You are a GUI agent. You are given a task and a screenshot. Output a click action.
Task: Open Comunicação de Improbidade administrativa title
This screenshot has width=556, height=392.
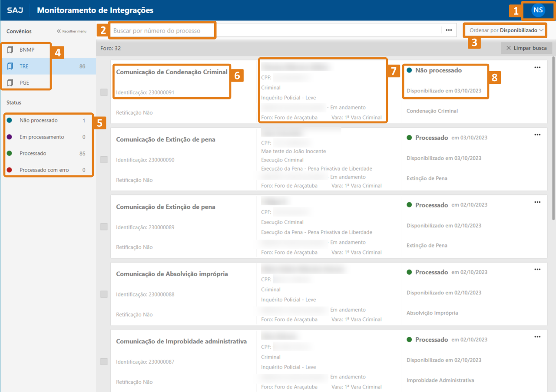pyautogui.click(x=181, y=341)
